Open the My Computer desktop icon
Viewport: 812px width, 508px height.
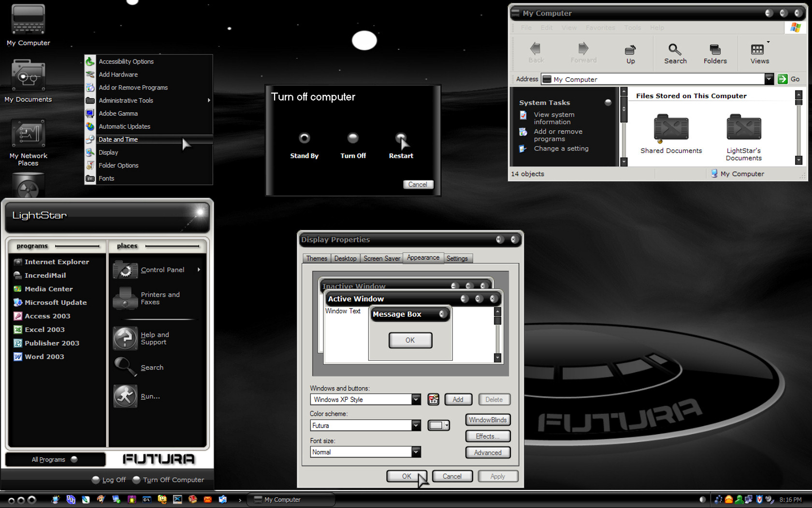pyautogui.click(x=28, y=25)
